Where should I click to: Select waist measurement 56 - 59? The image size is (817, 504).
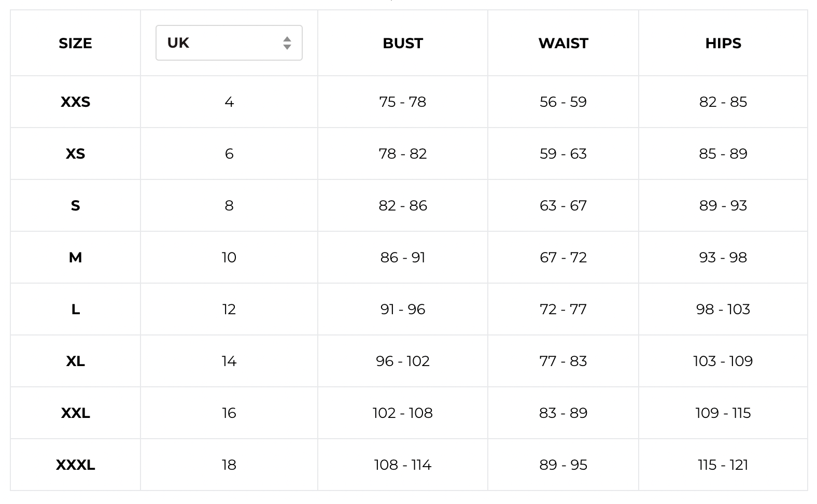coord(563,102)
